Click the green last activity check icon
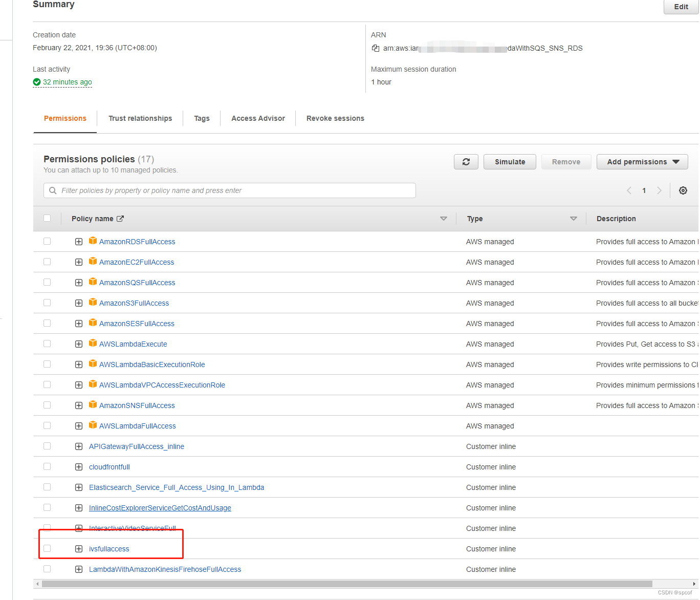 point(37,82)
